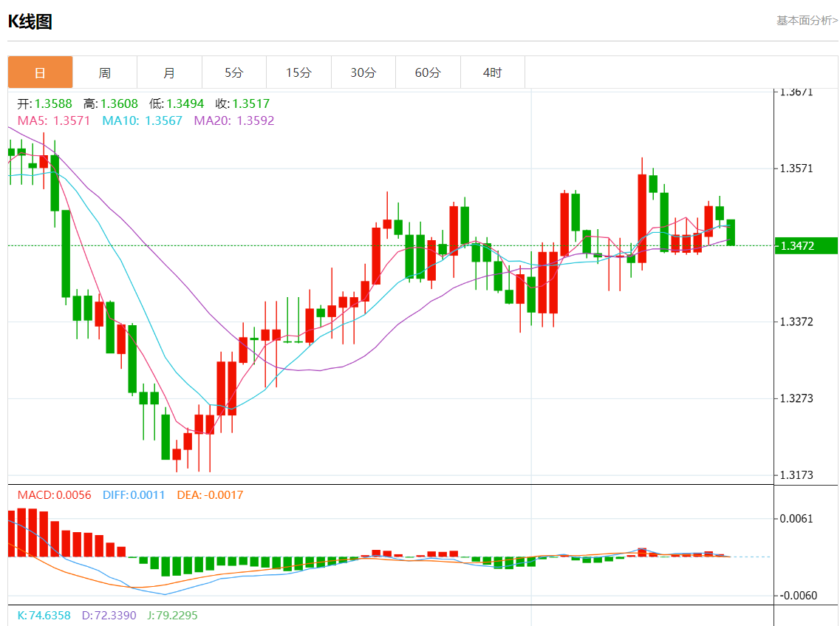The width and height of the screenshot is (840, 626).
Task: Click the MACD: 0.0056 label
Action: (54, 494)
